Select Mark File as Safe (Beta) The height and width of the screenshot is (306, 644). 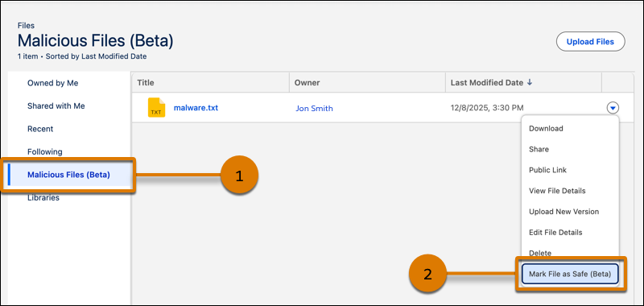point(570,274)
